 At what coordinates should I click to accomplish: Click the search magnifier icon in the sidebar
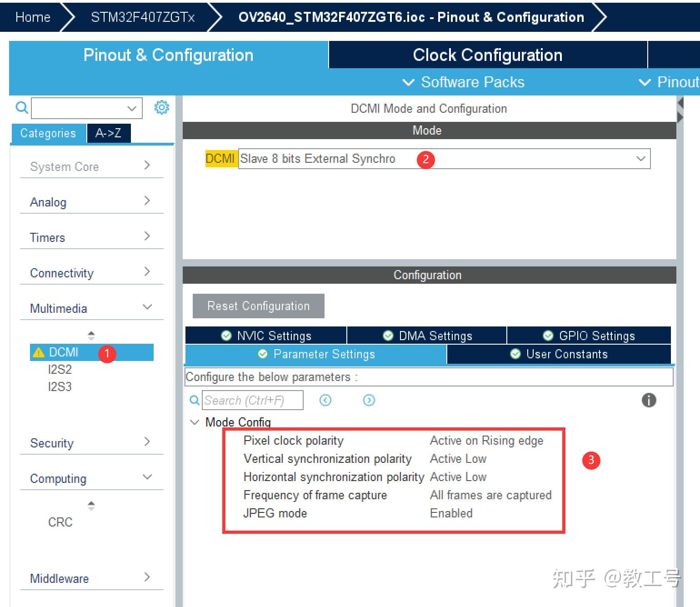(x=21, y=107)
